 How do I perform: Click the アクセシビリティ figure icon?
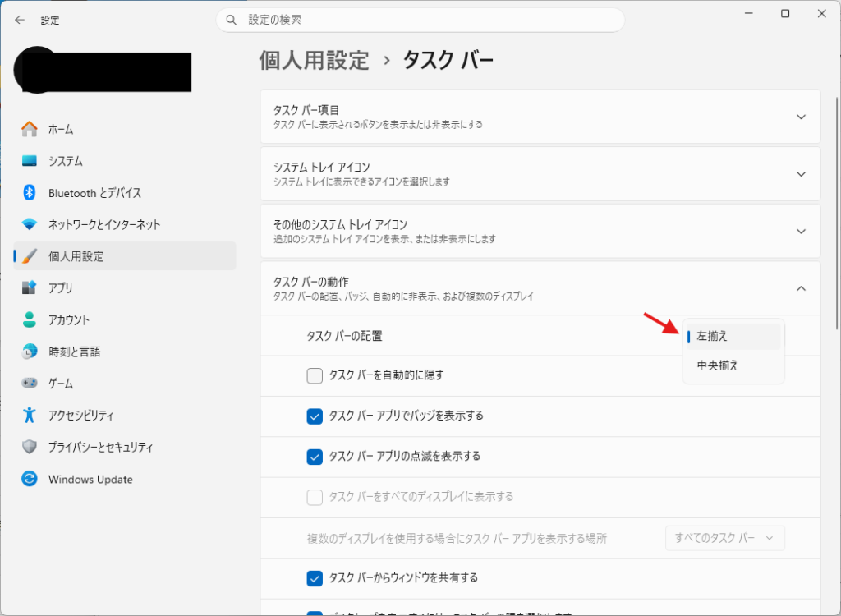tap(30, 415)
